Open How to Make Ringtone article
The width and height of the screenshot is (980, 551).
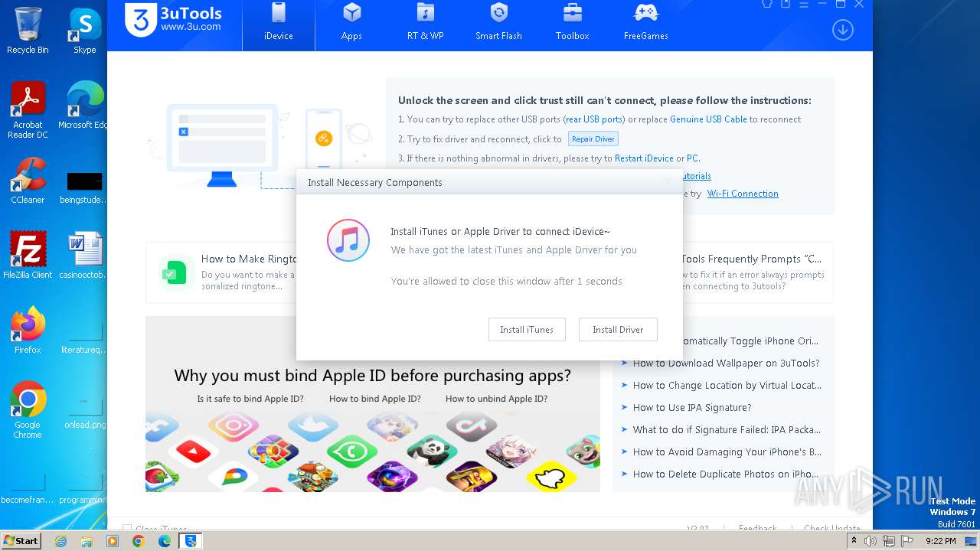[248, 259]
